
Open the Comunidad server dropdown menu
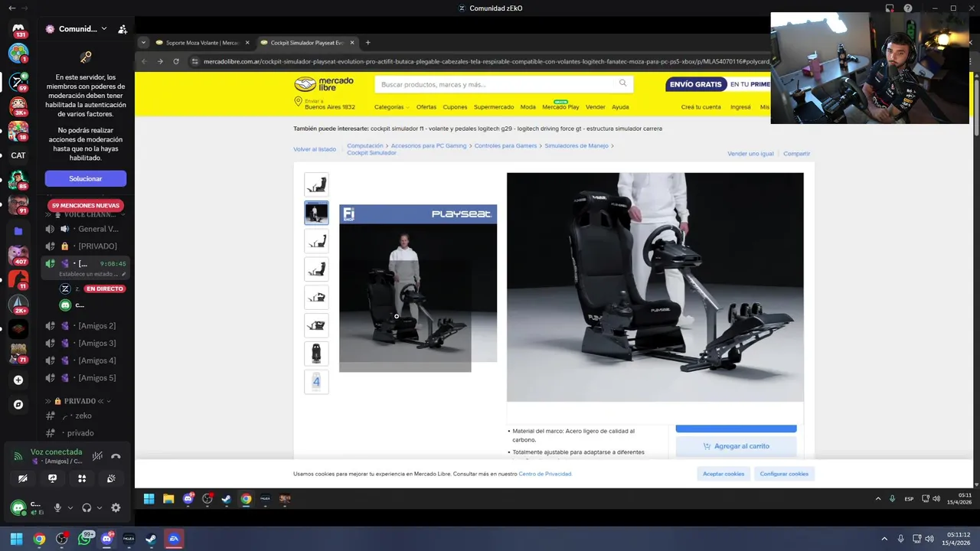pyautogui.click(x=77, y=29)
